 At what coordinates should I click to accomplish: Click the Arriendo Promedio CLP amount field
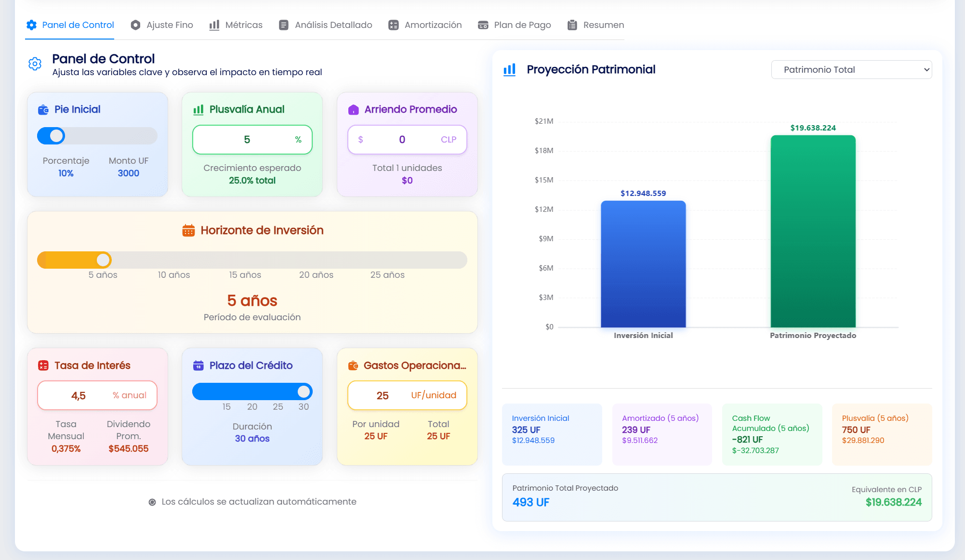[x=402, y=140]
